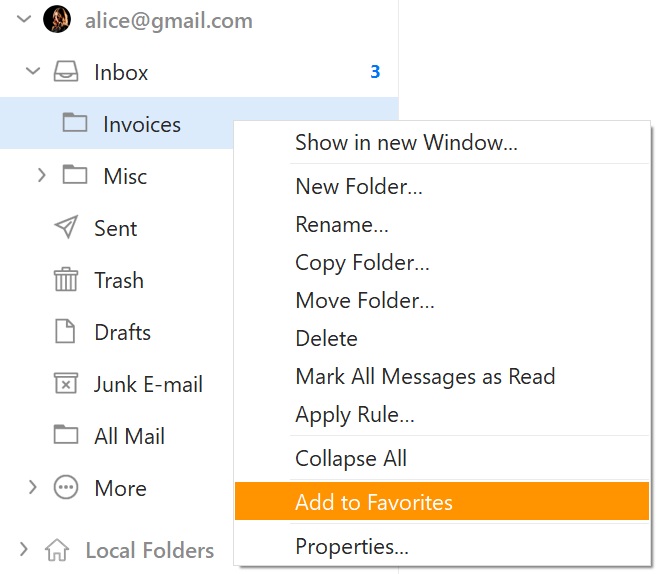Click the Misc folder icon
Screen dimensions: 659x574
pos(75,175)
